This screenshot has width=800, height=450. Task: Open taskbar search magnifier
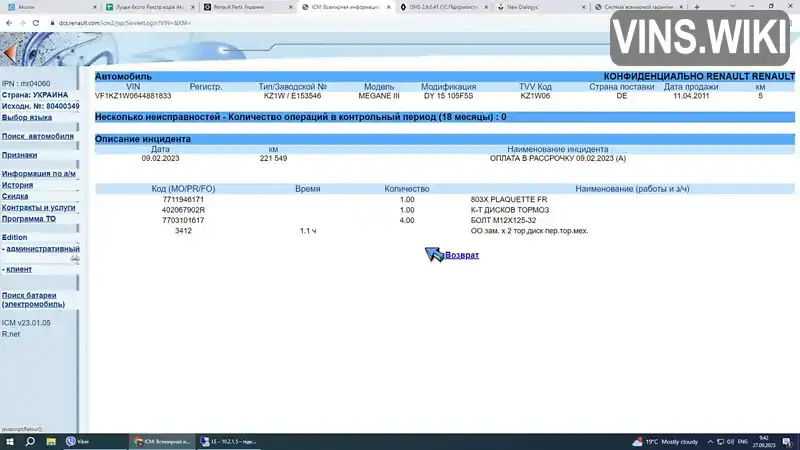click(x=30, y=442)
